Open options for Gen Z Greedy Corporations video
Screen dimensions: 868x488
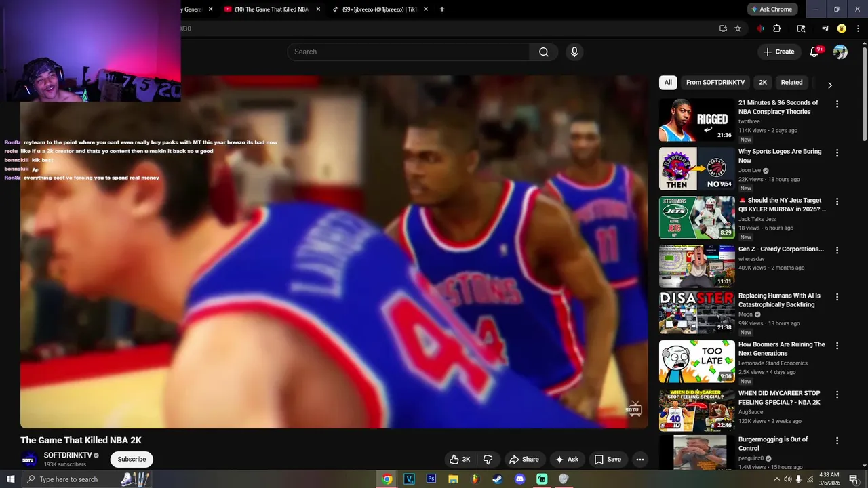pos(837,251)
